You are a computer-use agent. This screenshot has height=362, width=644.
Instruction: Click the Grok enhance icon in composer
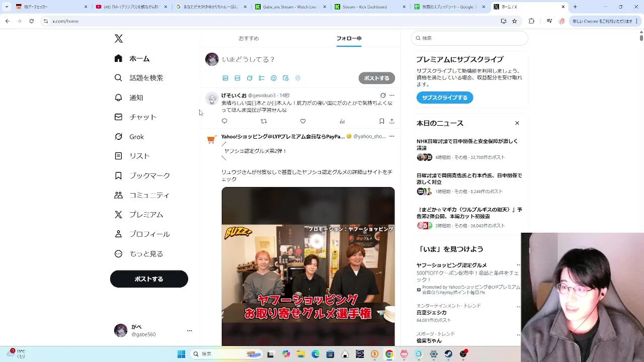tap(250, 78)
